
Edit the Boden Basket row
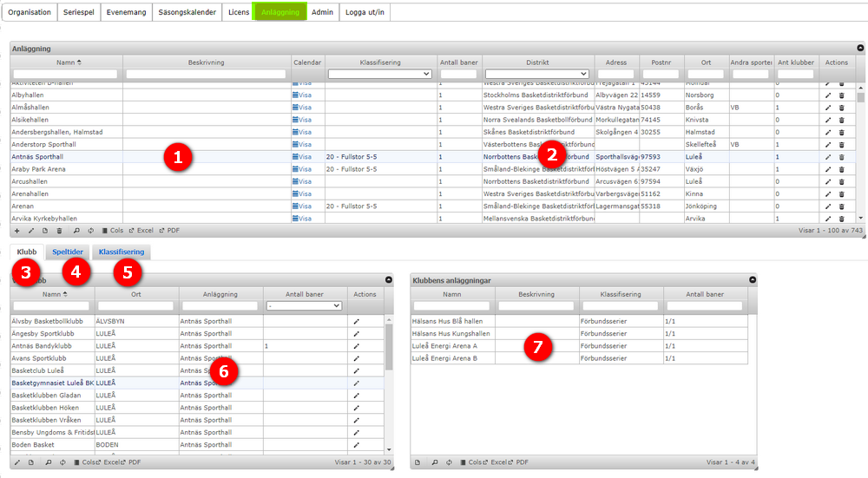(357, 445)
